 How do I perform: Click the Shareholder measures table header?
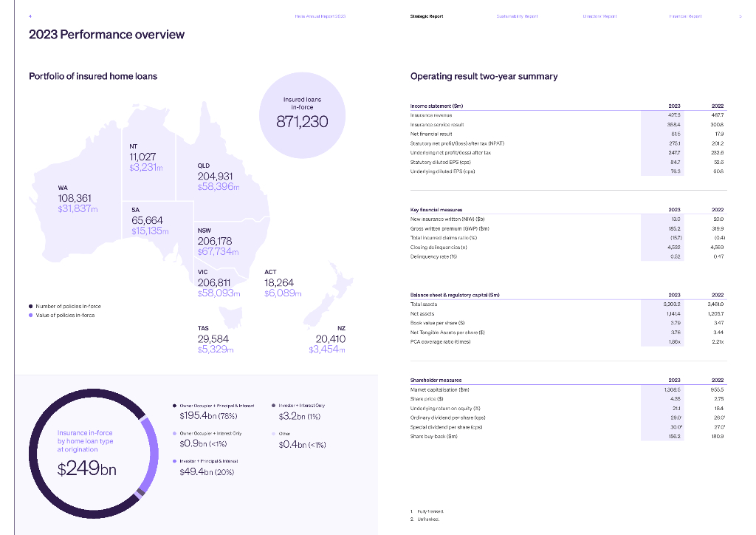[x=436, y=380]
